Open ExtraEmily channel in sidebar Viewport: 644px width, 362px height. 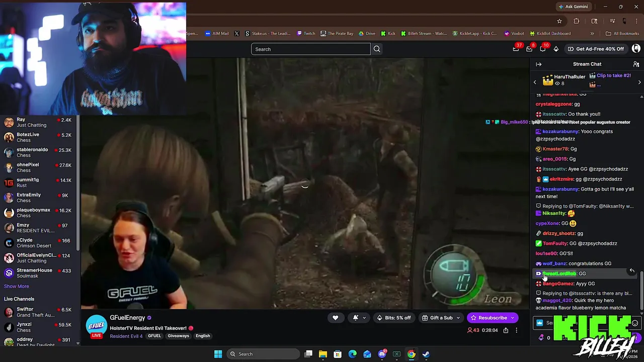[x=38, y=198]
